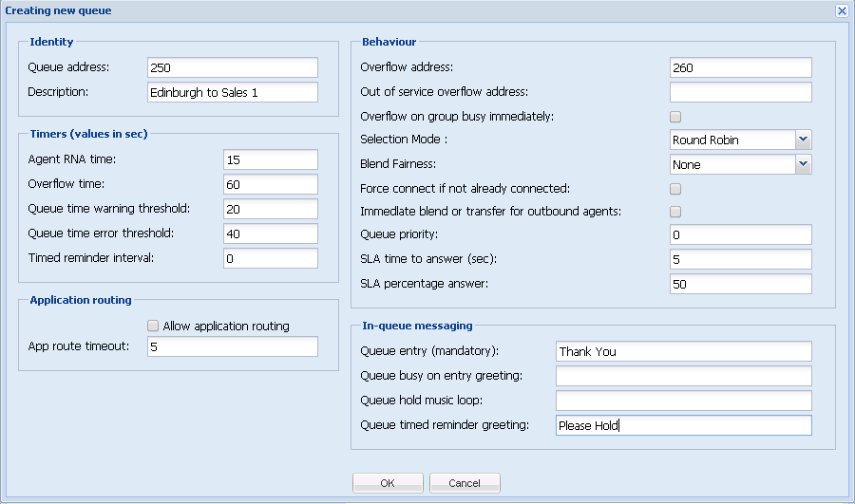Viewport: 855px width, 504px height.
Task: Edit Queue time warning threshold field
Action: coord(271,209)
